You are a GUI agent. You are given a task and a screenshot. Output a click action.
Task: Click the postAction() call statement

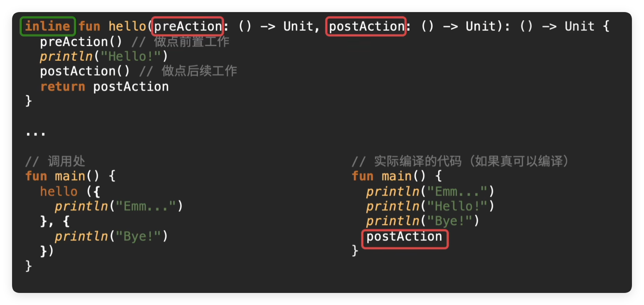tap(85, 71)
